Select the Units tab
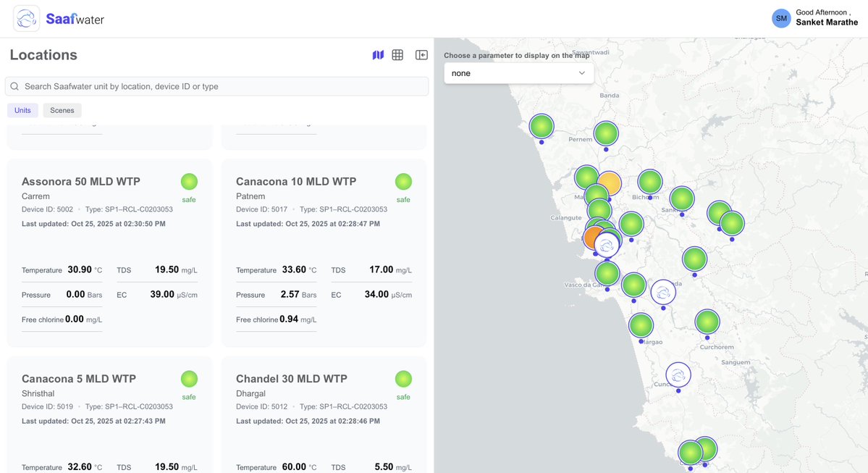 pos(22,110)
